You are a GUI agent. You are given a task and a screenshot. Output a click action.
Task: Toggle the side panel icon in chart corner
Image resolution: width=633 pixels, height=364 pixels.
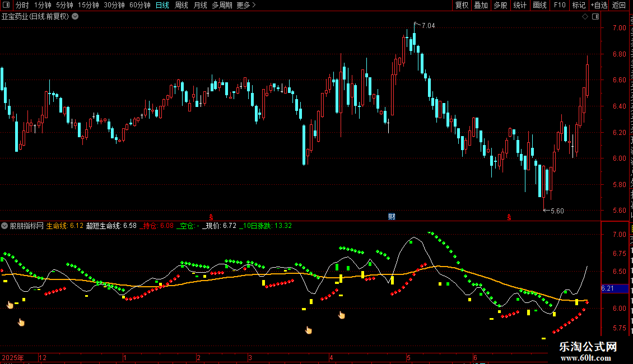coord(595,17)
